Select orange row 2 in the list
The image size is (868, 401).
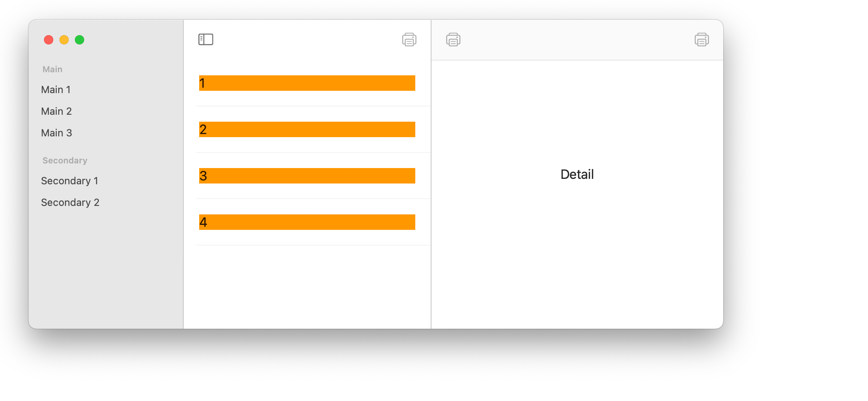pos(307,129)
